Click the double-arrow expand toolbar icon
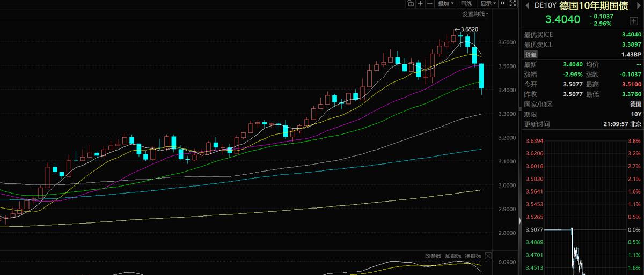 [x=503, y=3]
